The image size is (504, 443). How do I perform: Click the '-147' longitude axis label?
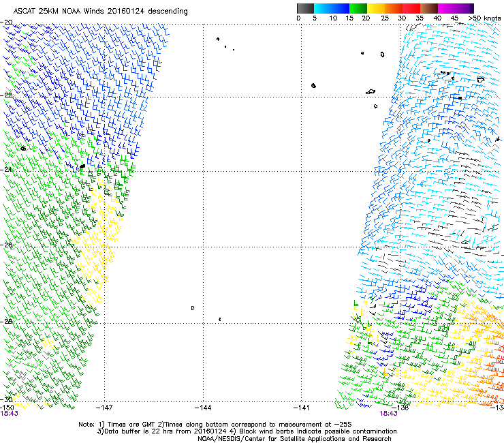104,408
